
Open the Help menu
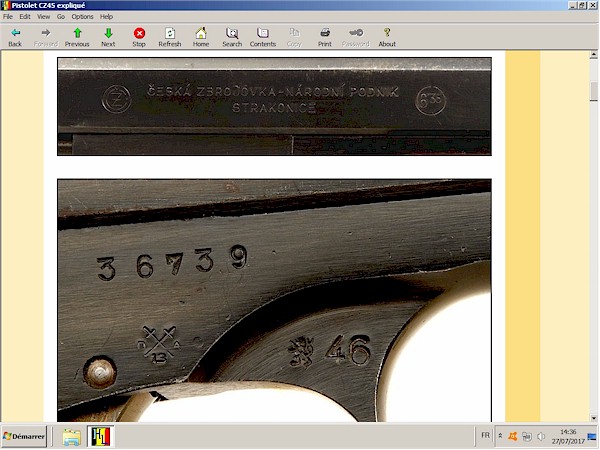click(x=106, y=16)
